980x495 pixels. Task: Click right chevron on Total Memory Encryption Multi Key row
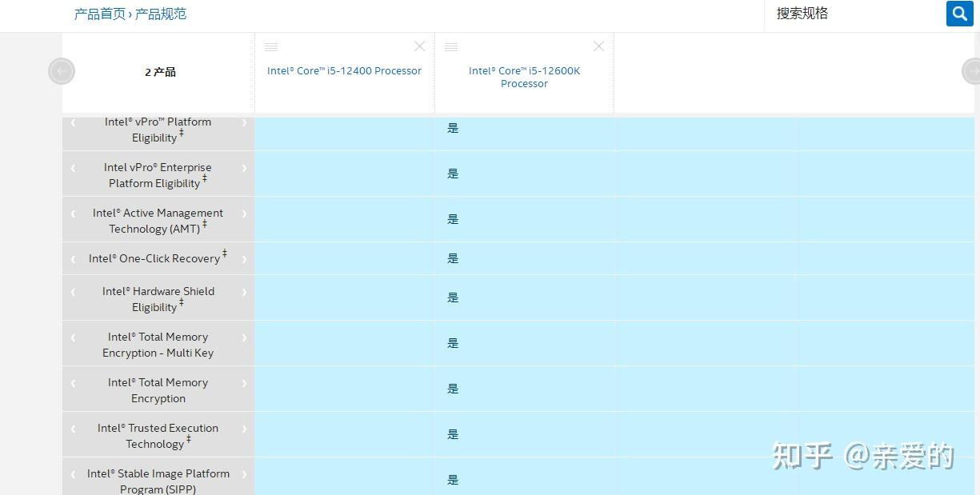tap(244, 337)
